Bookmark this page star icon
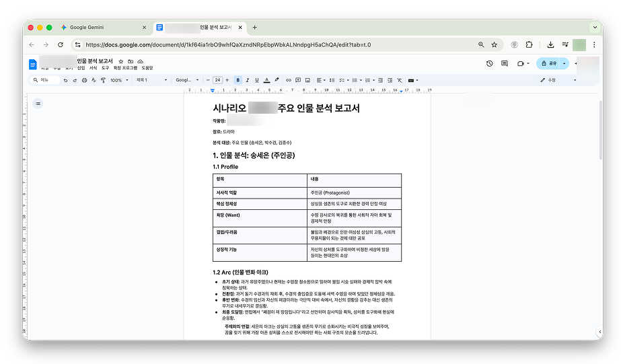The height and width of the screenshot is (364, 621). click(495, 45)
